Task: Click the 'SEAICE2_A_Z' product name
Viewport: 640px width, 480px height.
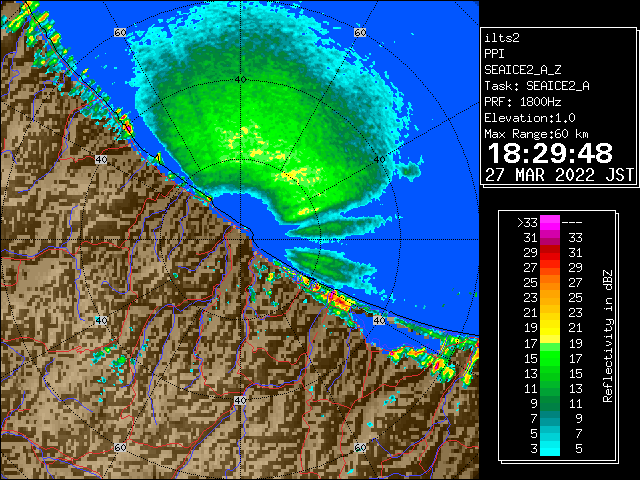Action: [x=522, y=70]
